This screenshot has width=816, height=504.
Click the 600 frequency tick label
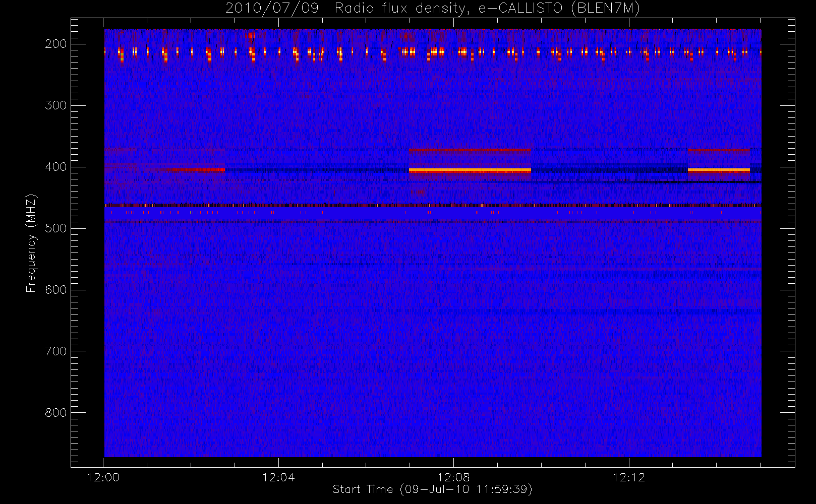point(55,290)
